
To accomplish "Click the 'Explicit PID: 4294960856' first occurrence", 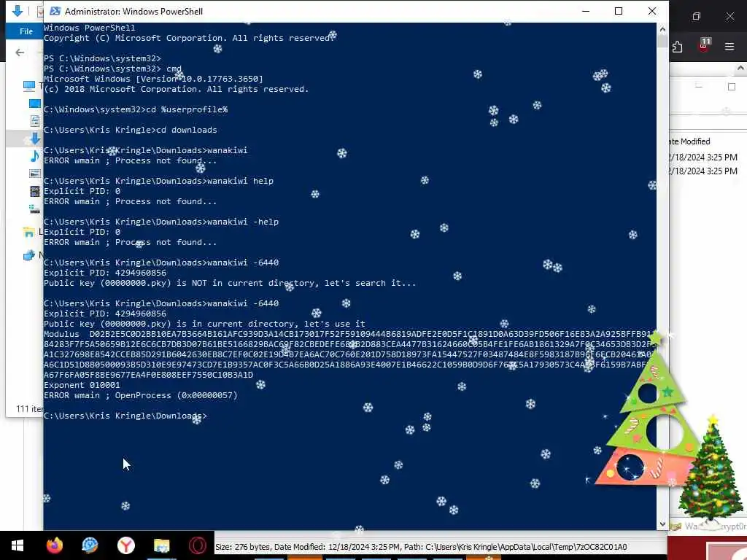I will (x=105, y=273).
